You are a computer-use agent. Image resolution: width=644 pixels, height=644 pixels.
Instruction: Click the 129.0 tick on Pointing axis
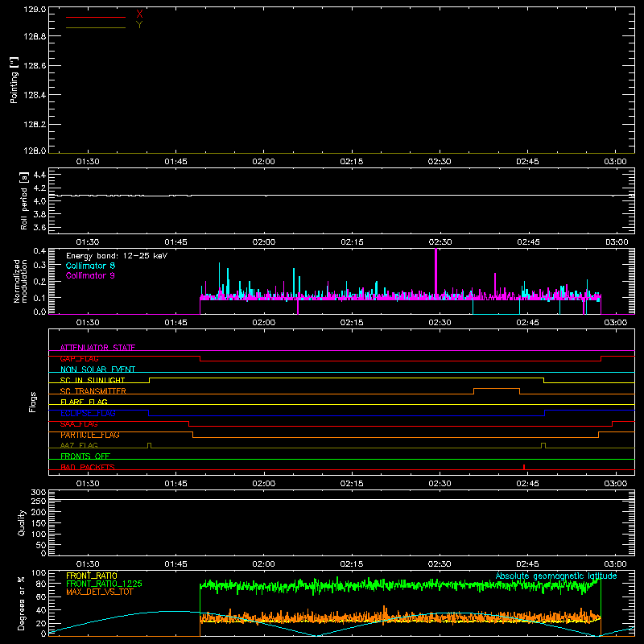35,10
